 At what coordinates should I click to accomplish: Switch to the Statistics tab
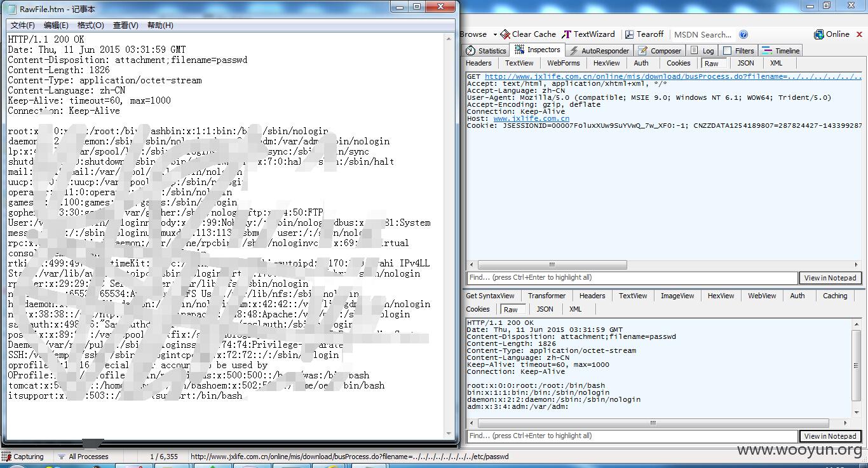[486, 50]
